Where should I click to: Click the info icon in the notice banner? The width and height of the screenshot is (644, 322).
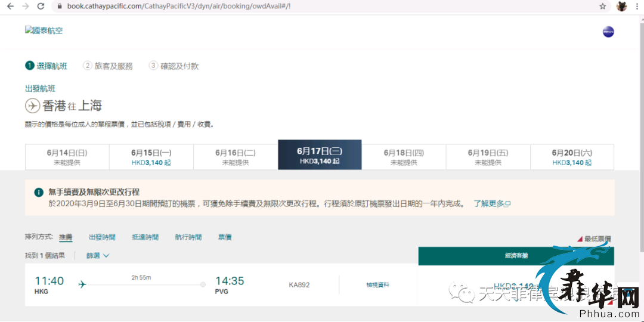39,192
